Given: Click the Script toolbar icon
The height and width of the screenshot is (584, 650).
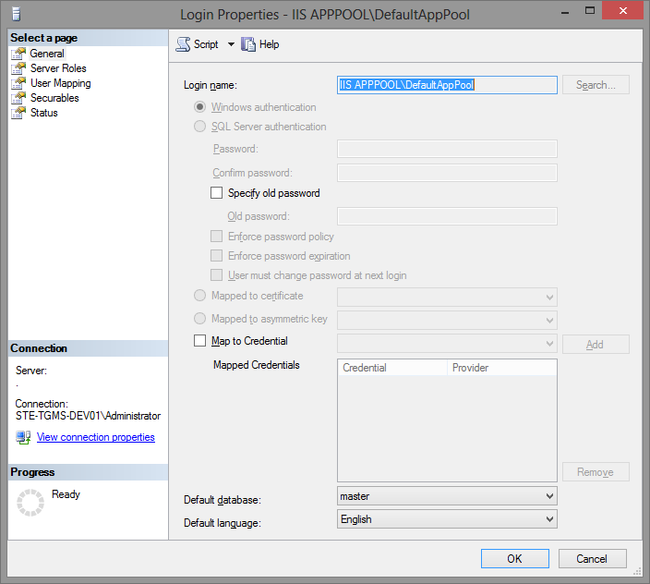Looking at the screenshot, I should point(183,44).
